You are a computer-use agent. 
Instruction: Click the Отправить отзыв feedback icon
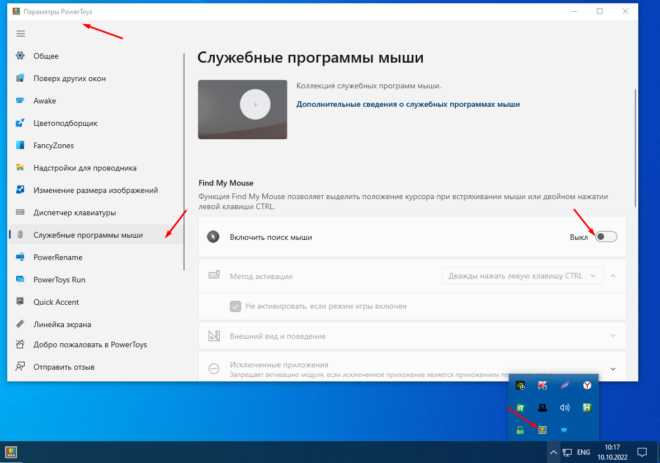[x=20, y=366]
